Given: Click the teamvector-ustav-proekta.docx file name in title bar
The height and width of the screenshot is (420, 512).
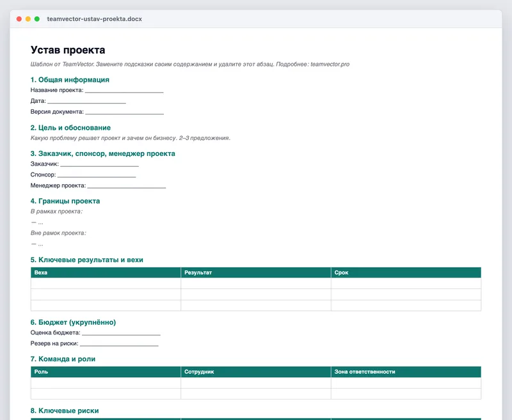Looking at the screenshot, I should (x=94, y=19).
